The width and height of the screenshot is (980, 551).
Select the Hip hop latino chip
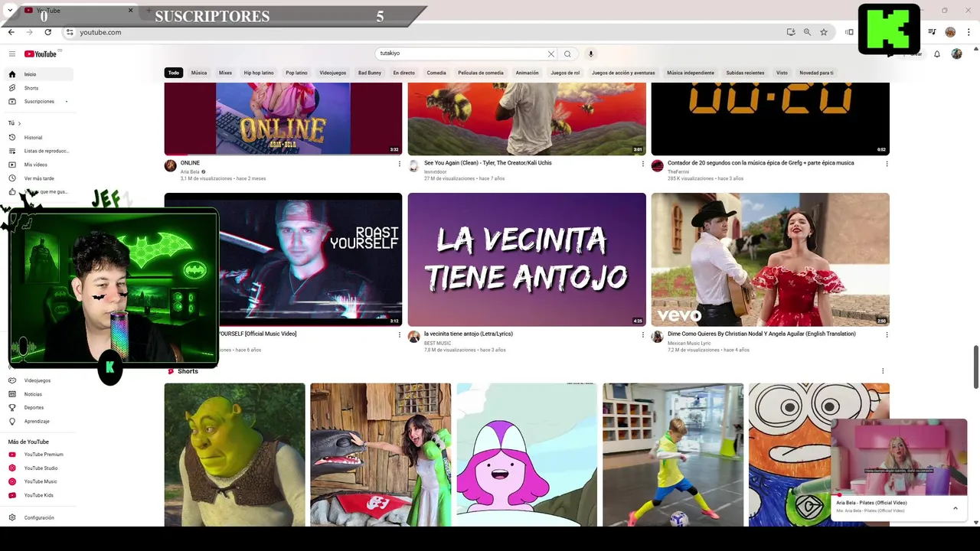click(259, 73)
